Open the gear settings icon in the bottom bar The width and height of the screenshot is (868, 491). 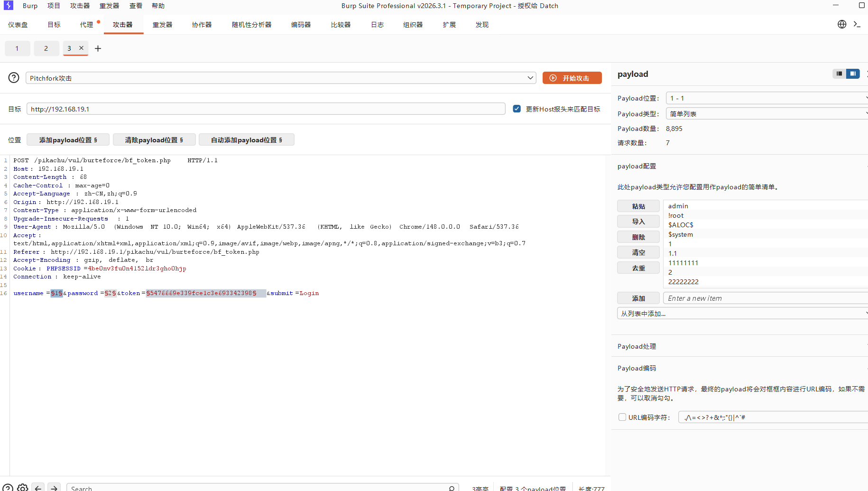(x=23, y=487)
